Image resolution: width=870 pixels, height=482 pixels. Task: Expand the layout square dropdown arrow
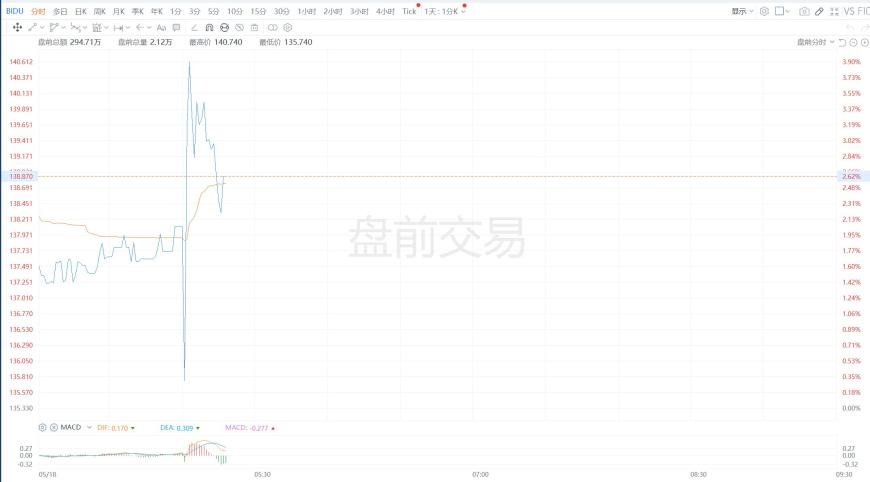click(788, 11)
